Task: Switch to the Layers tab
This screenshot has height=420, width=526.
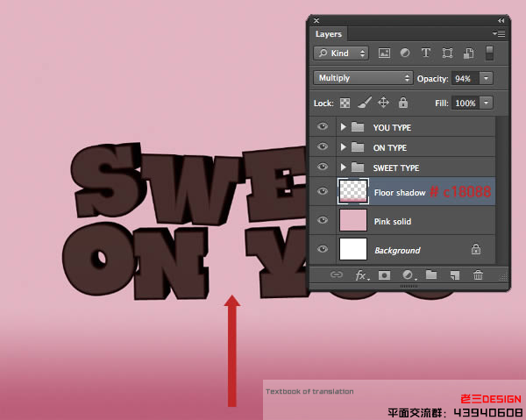Action: point(329,34)
